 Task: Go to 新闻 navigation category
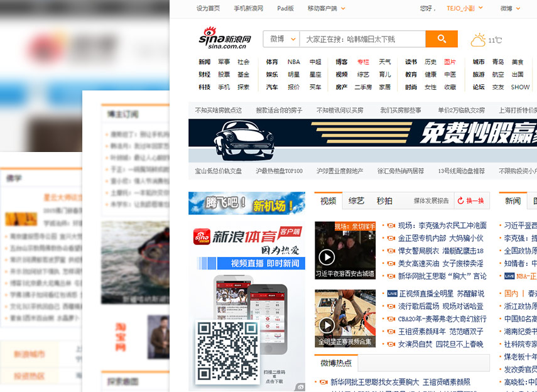click(205, 62)
